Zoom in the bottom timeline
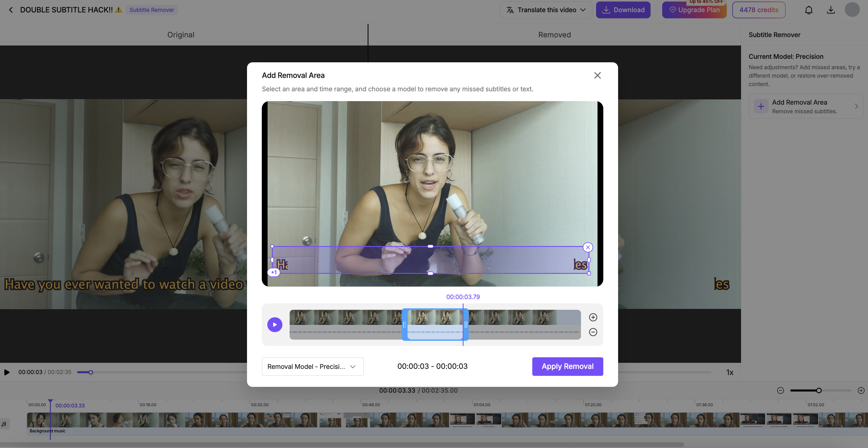Viewport: 868px width, 448px height. 861,390
